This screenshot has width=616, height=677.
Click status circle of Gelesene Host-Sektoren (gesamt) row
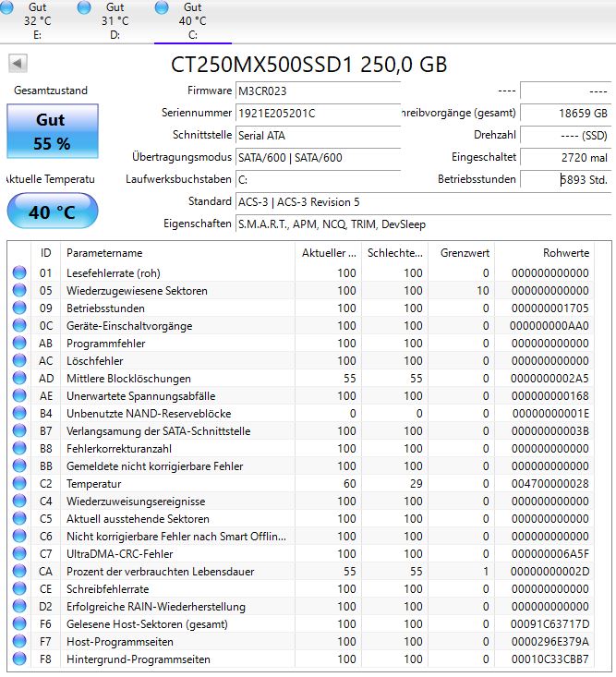coord(19,624)
